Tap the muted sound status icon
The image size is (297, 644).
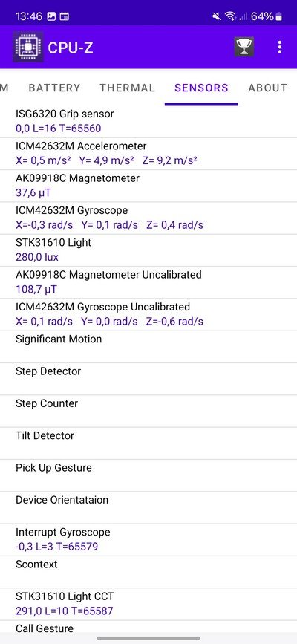[217, 16]
